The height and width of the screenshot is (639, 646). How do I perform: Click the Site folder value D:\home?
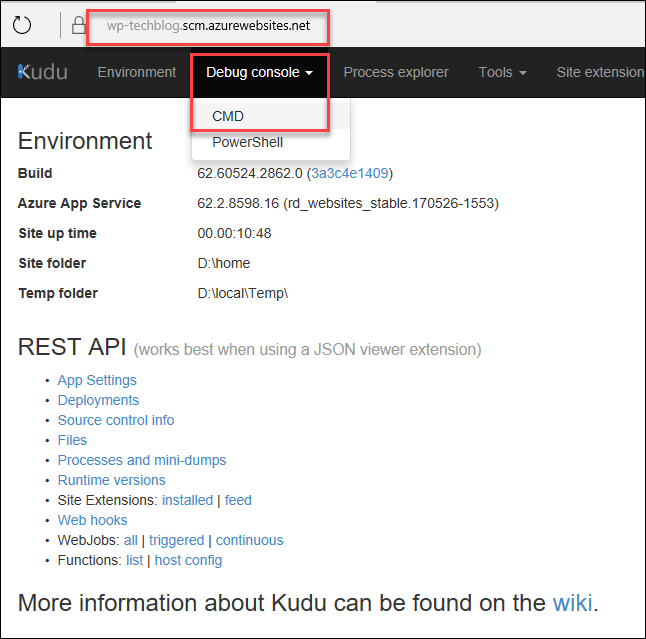(x=224, y=263)
